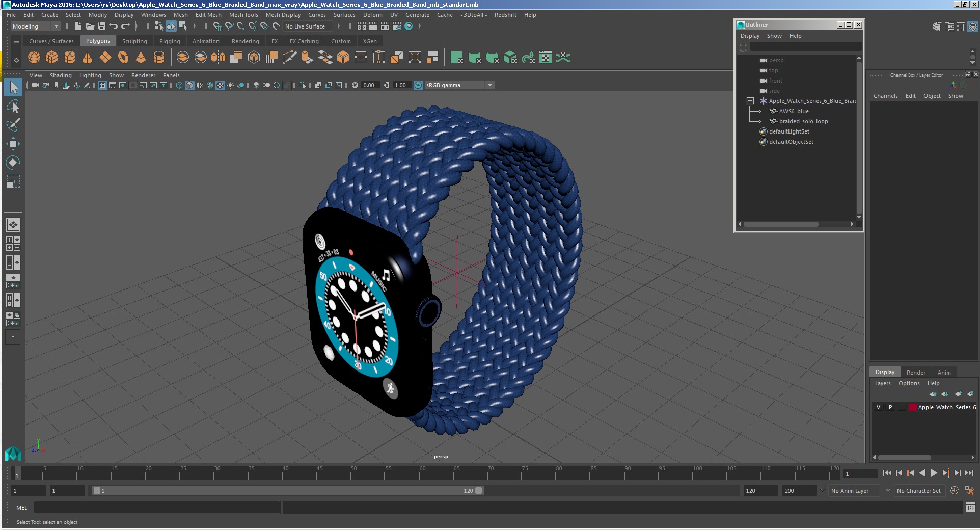This screenshot has width=980, height=530.
Task: Open the Edit Mesh menu
Action: click(208, 15)
